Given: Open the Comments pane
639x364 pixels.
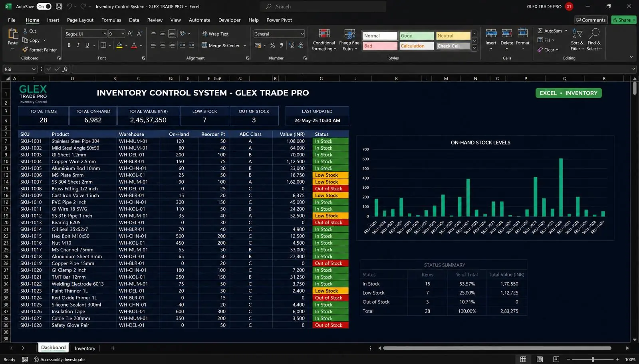Looking at the screenshot, I should point(591,20).
